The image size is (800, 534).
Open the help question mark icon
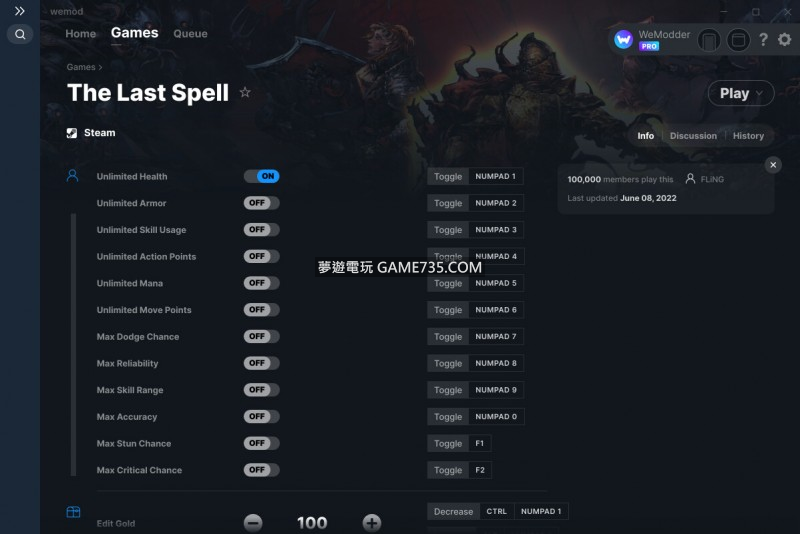point(763,39)
